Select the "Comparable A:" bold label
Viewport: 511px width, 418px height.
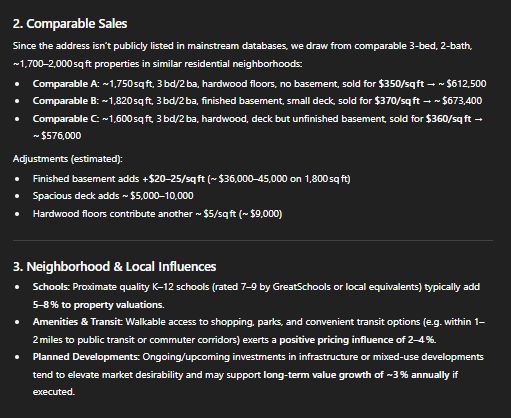tap(66, 84)
